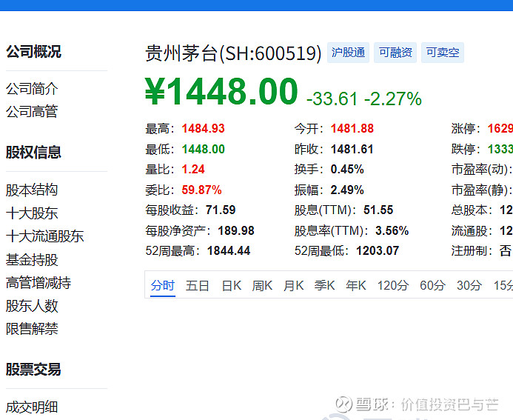Viewport: 513px width, 420px height.
Task: Switch to 五日 chart tab
Action: coord(198,285)
